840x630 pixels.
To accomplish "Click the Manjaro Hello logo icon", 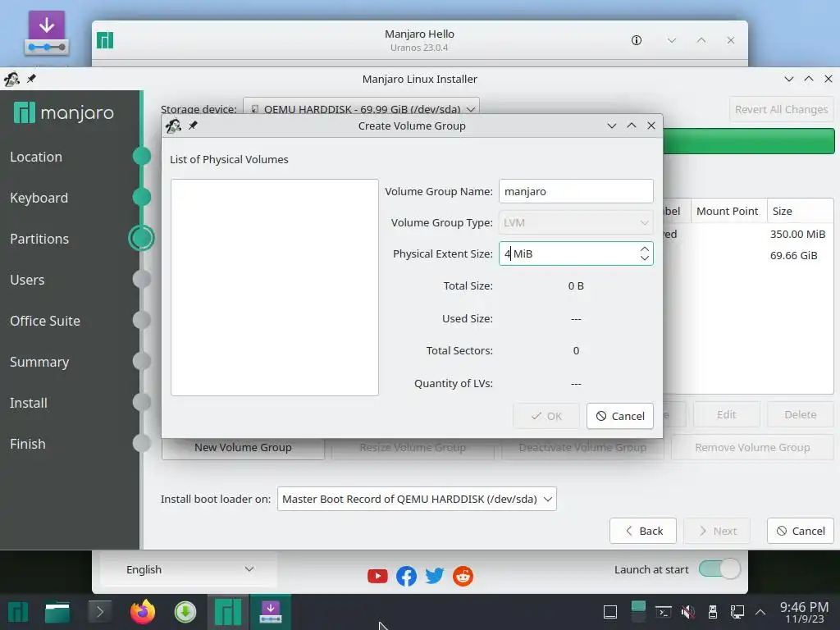I will (105, 40).
